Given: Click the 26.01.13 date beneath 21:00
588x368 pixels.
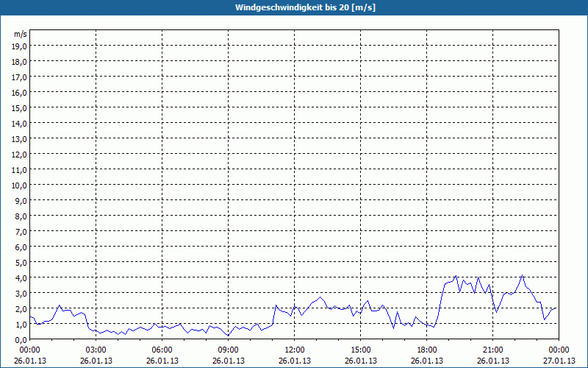Looking at the screenshot, I should pos(492,361).
